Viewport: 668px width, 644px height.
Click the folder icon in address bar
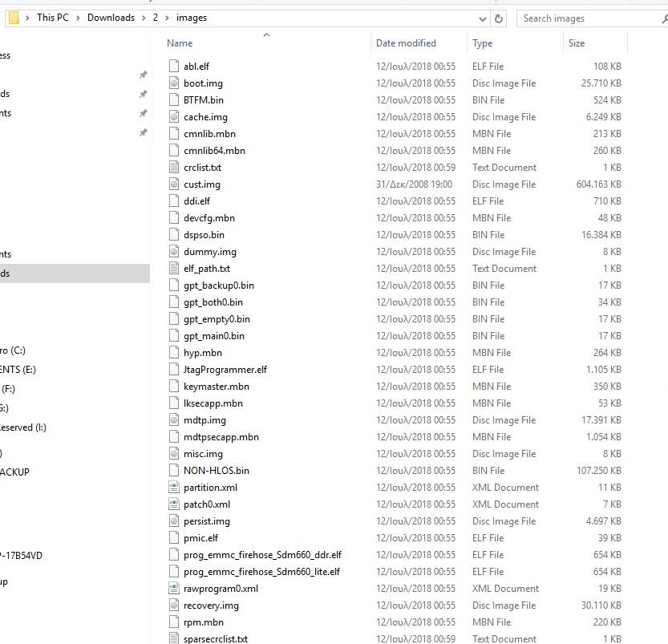tap(14, 18)
